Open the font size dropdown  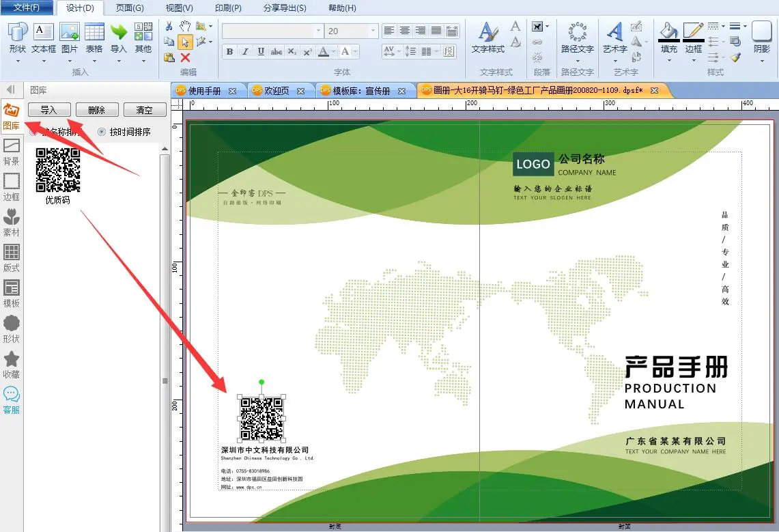coord(373,31)
